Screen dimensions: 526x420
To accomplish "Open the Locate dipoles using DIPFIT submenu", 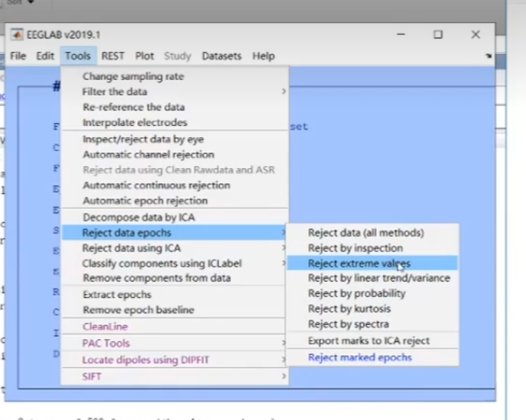I will [x=283, y=359].
